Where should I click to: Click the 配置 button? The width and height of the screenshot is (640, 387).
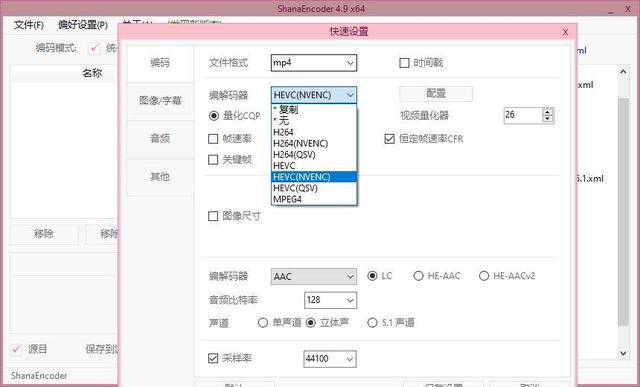(436, 93)
